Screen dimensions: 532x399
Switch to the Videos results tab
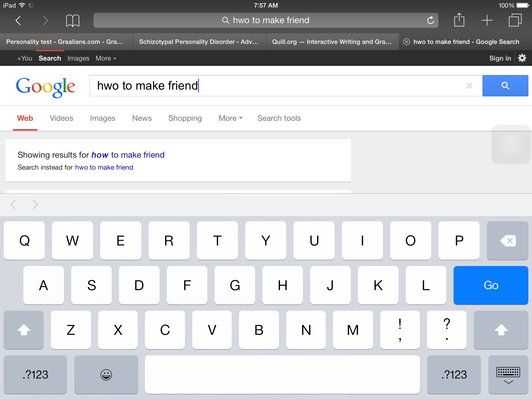coord(61,118)
